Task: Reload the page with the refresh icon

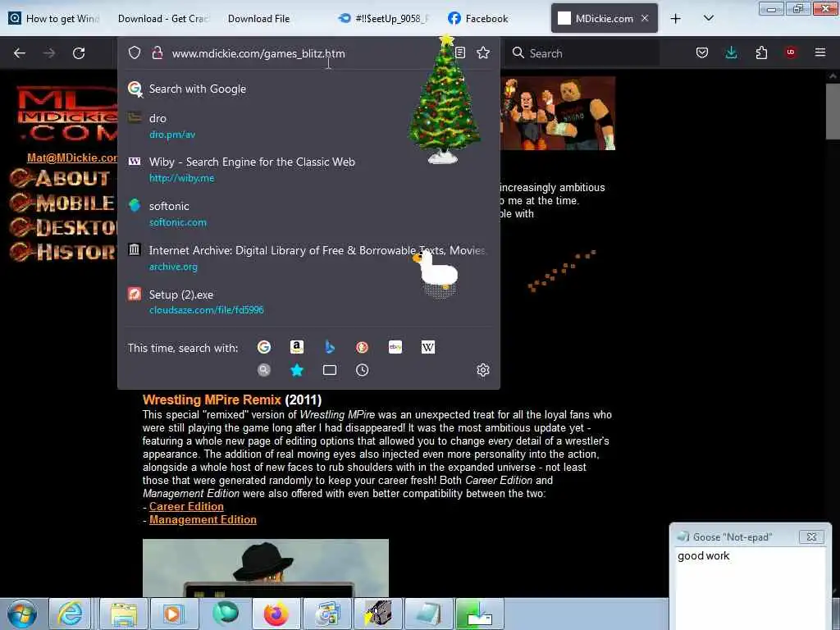Action: coord(79,53)
